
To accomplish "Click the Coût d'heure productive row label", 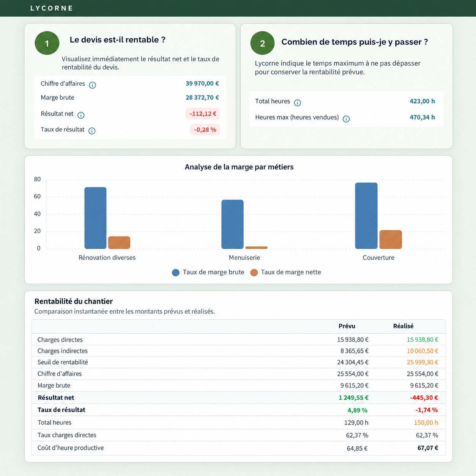I will click(71, 448).
